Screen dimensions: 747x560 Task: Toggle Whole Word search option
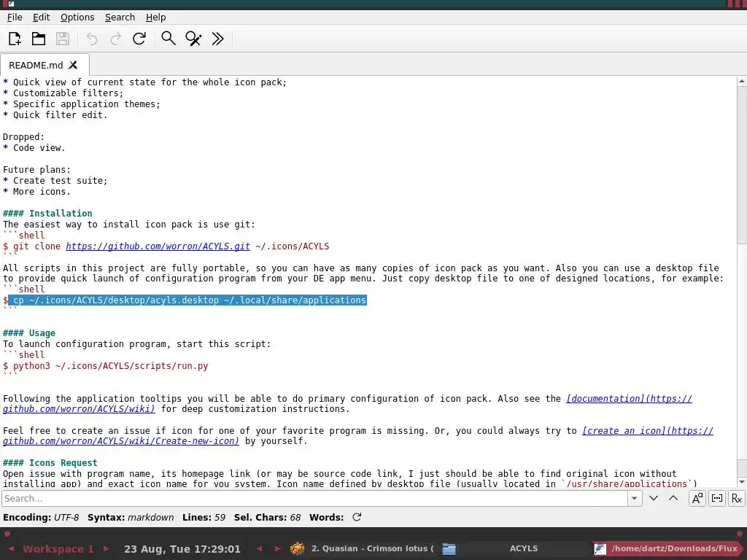[x=717, y=498]
